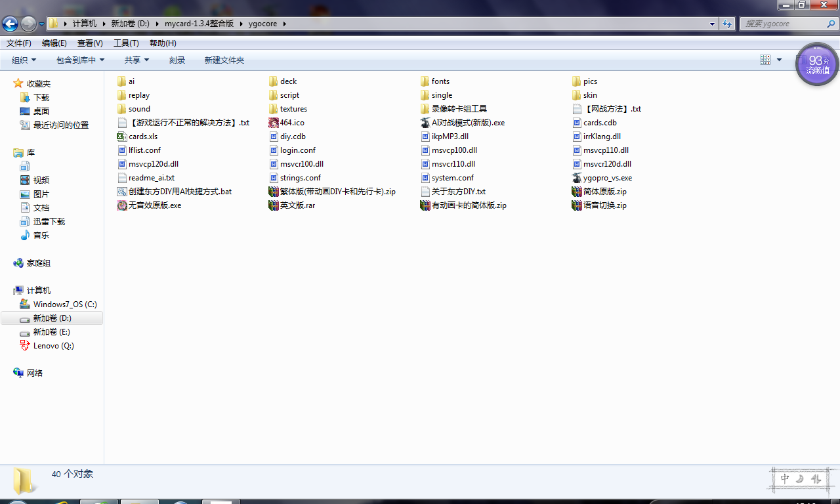Expand the 组织 dropdown menu
The width and height of the screenshot is (840, 504).
tap(24, 60)
